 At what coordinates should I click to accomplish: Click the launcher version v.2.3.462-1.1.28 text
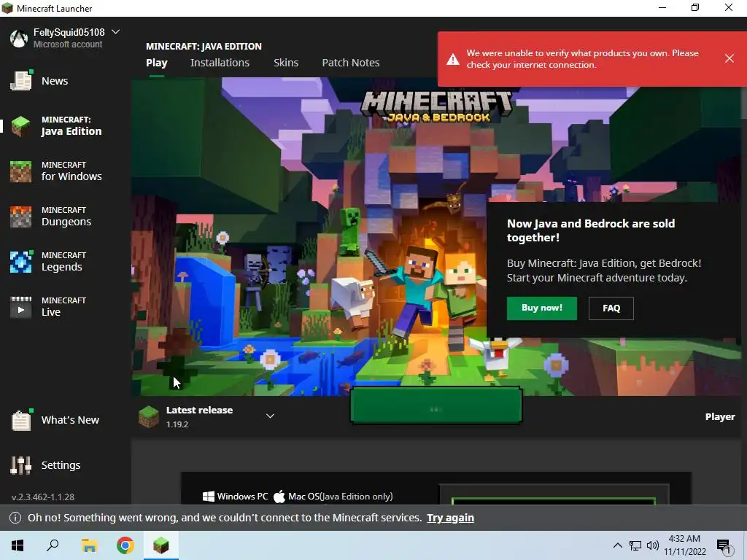[x=43, y=497]
